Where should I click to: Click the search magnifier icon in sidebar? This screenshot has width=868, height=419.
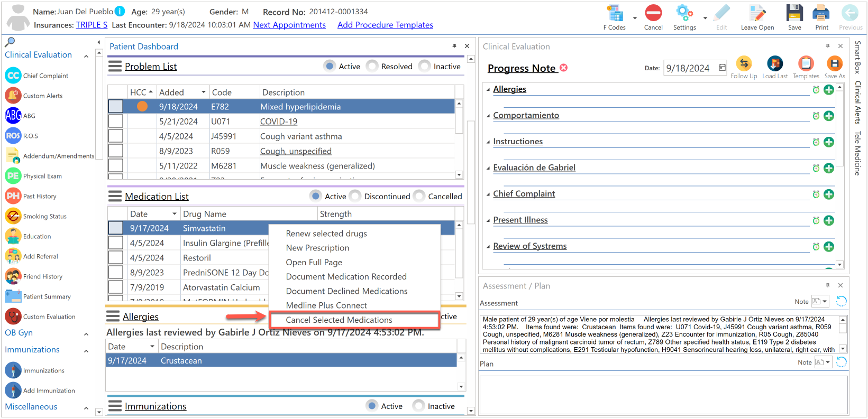10,42
